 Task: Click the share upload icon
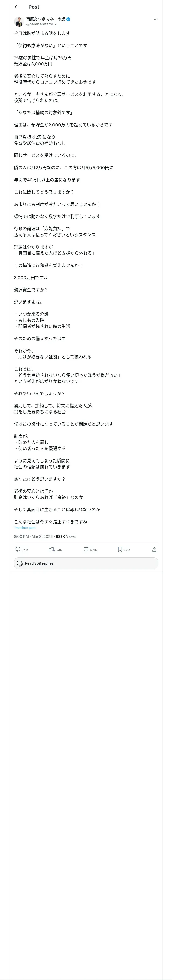pyautogui.click(x=154, y=549)
